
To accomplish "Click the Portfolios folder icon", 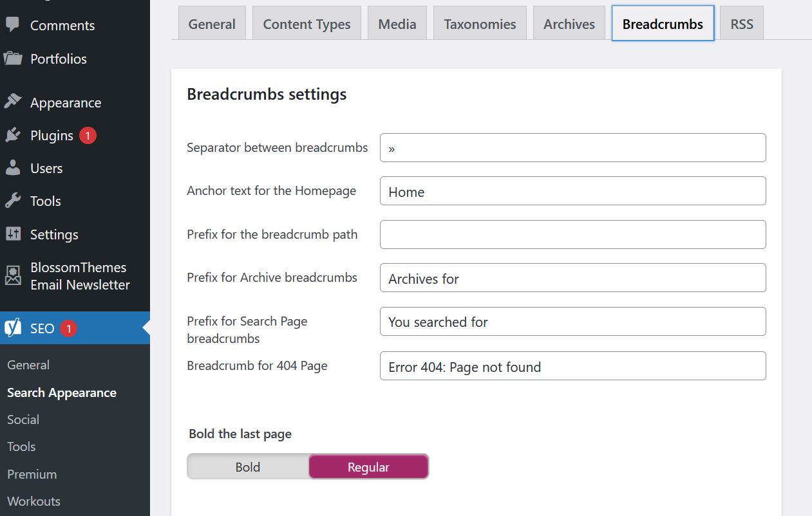I will (13, 59).
